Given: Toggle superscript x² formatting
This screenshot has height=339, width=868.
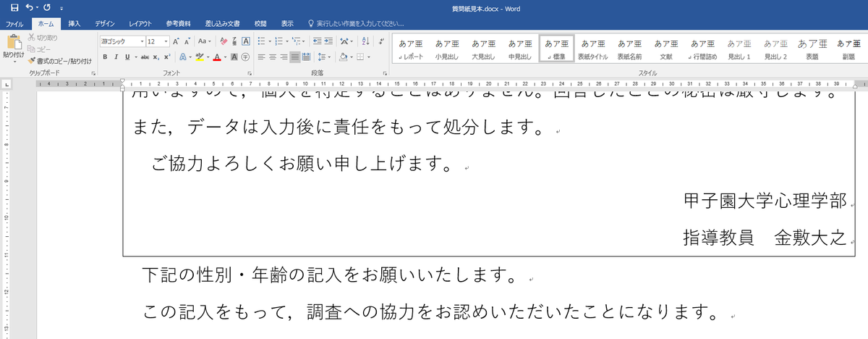Looking at the screenshot, I should (167, 57).
